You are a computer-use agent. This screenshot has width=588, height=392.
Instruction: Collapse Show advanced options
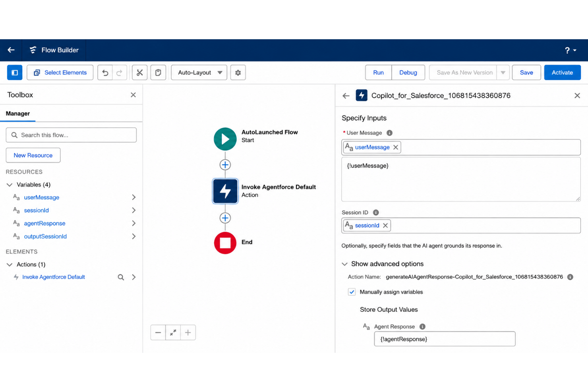coord(382,264)
